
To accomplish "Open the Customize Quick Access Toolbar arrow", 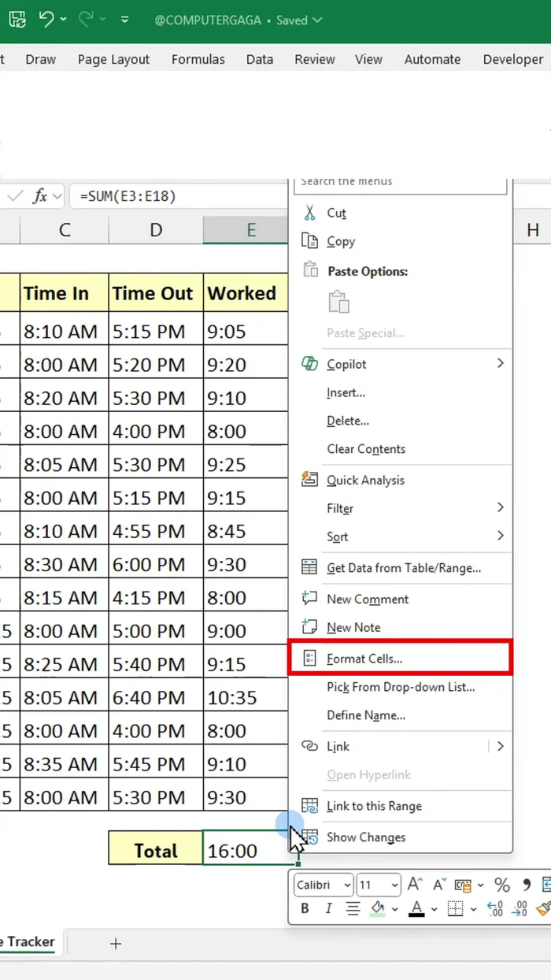I will click(x=124, y=20).
